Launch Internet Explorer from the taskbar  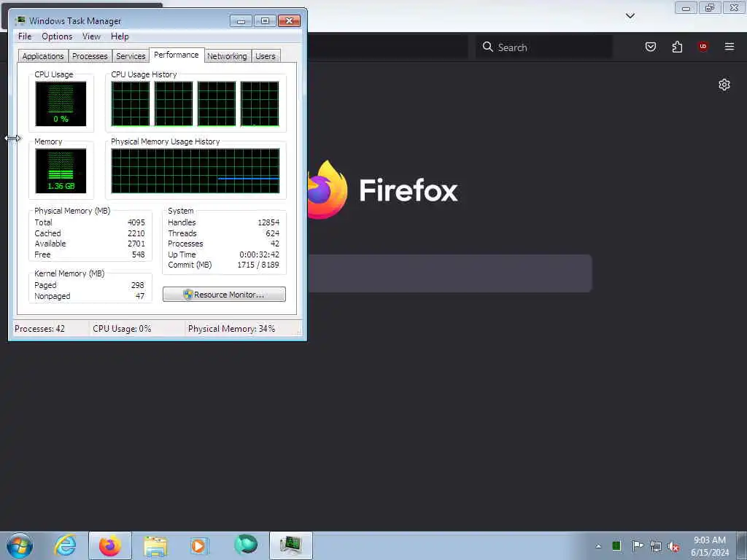[65, 545]
